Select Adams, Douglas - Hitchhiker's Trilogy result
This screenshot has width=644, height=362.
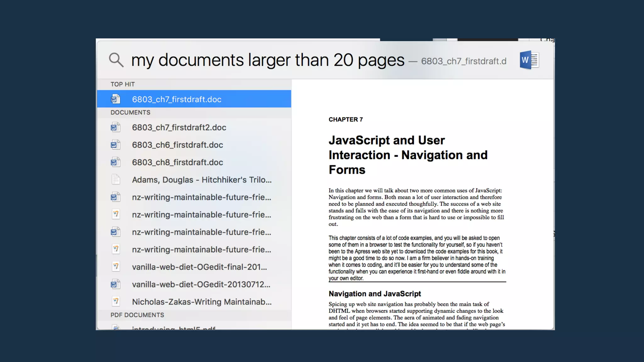pyautogui.click(x=202, y=180)
